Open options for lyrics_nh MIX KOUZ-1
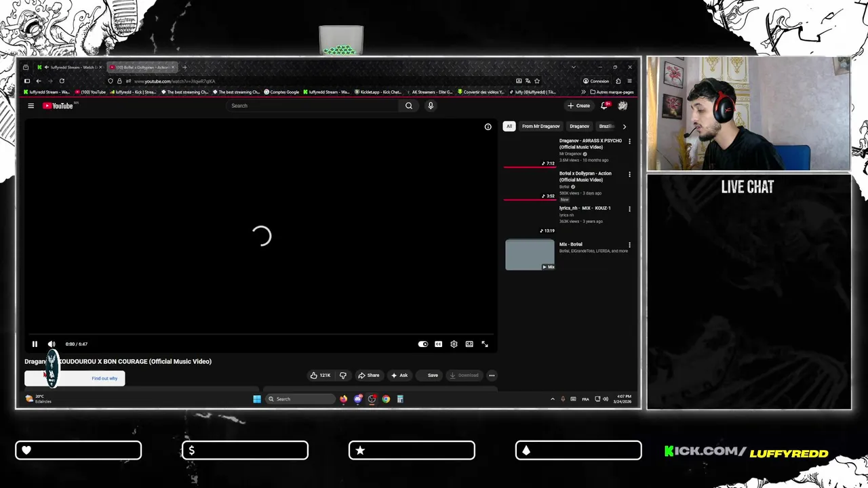The width and height of the screenshot is (868, 488). click(629, 209)
